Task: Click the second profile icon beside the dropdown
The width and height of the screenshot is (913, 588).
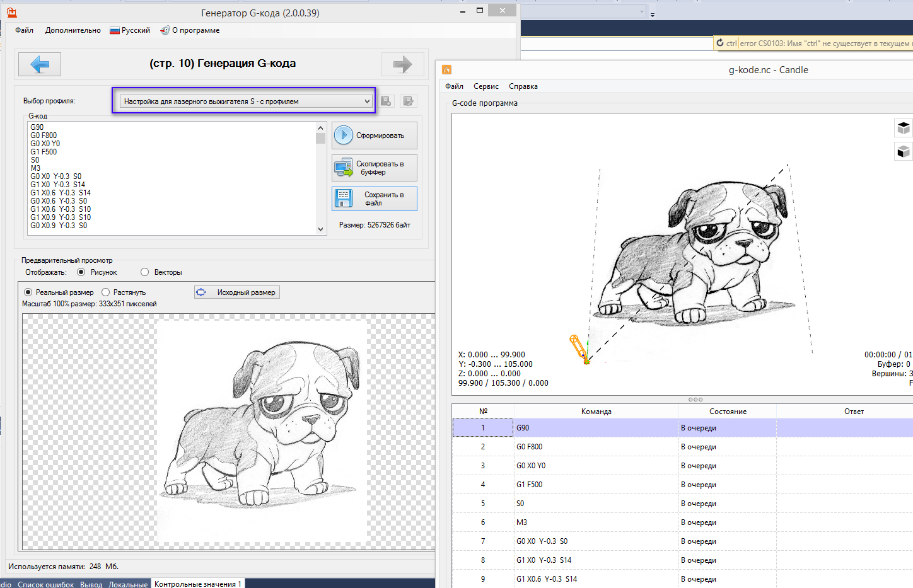Action: 409,101
